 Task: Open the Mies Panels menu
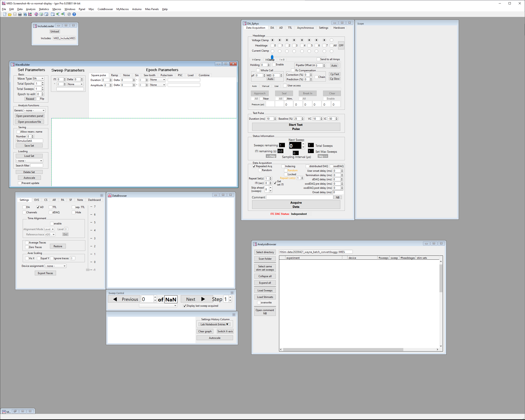151,9
